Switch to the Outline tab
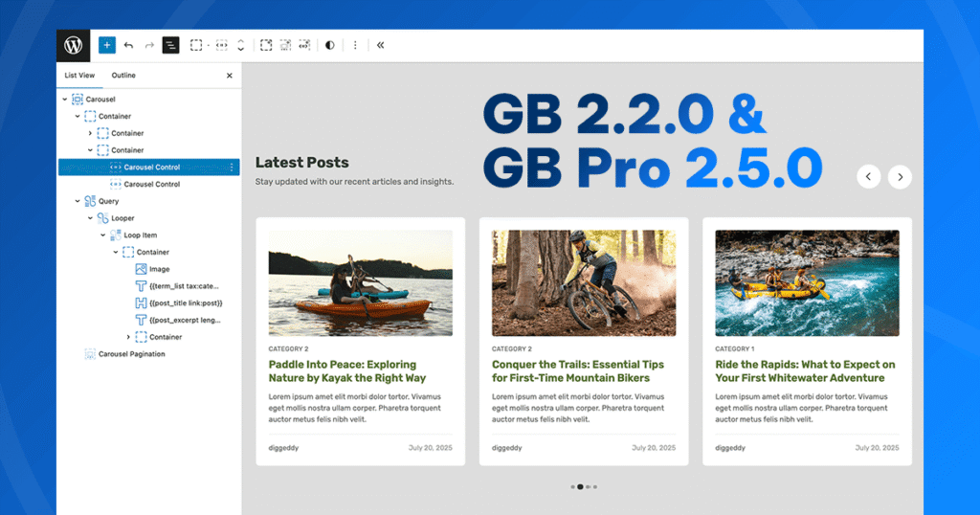The height and width of the screenshot is (515, 980). pyautogui.click(x=123, y=75)
